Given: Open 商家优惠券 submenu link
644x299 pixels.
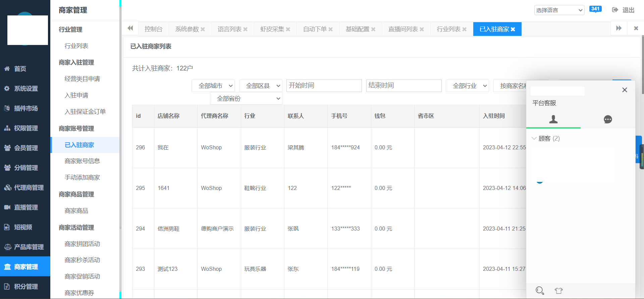Looking at the screenshot, I should pos(79,293).
